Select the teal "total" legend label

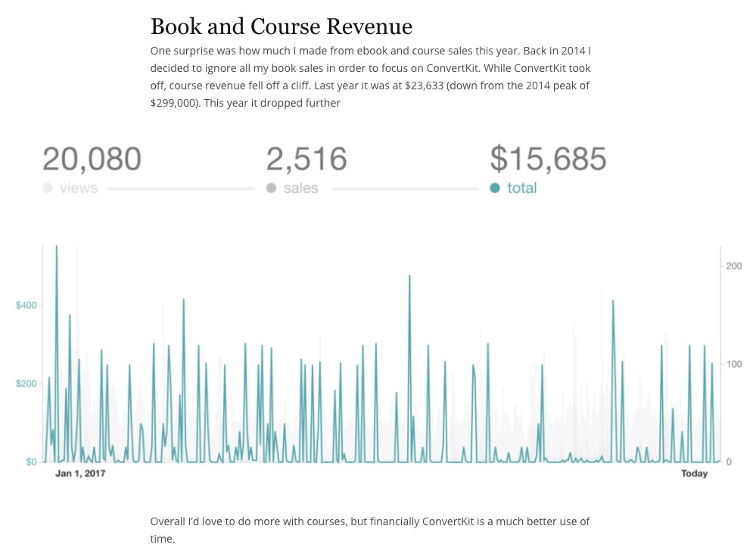click(x=521, y=188)
